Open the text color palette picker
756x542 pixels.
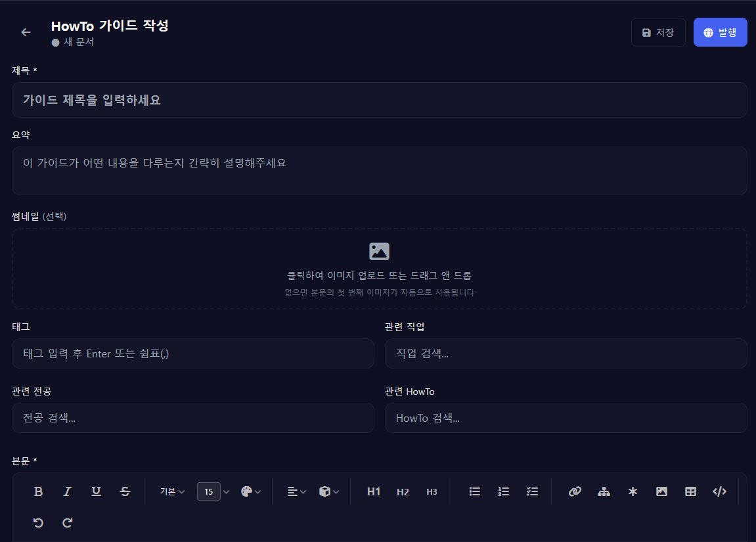251,491
